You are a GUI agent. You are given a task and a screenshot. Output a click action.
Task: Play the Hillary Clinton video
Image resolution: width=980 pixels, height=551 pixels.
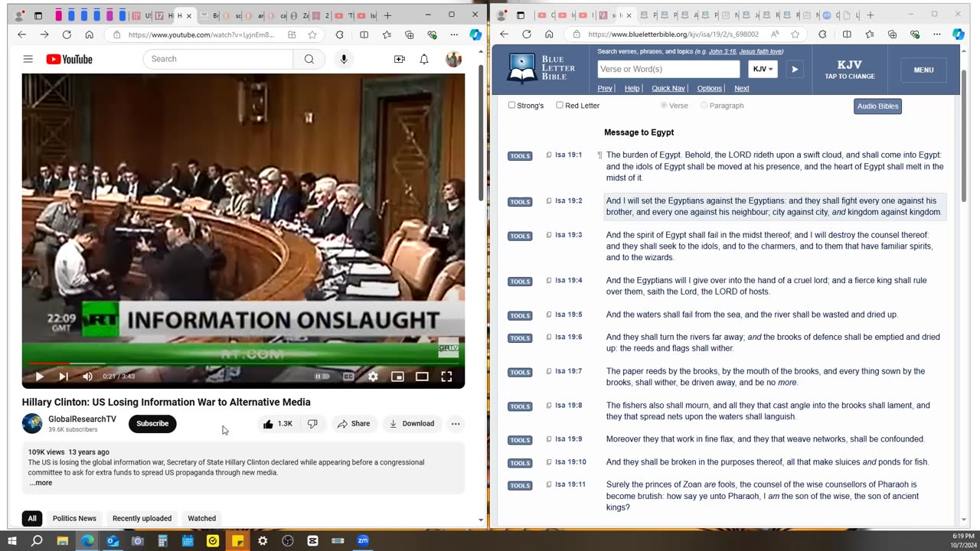(x=39, y=377)
